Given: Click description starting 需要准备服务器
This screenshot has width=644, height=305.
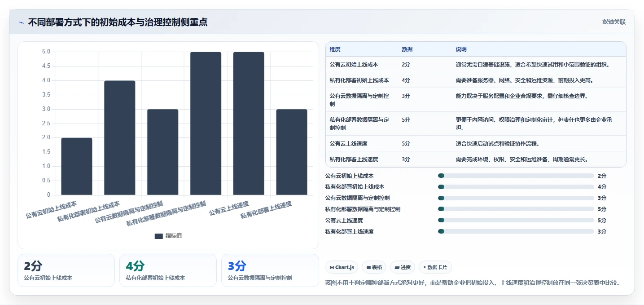Looking at the screenshot, I should (x=525, y=80).
